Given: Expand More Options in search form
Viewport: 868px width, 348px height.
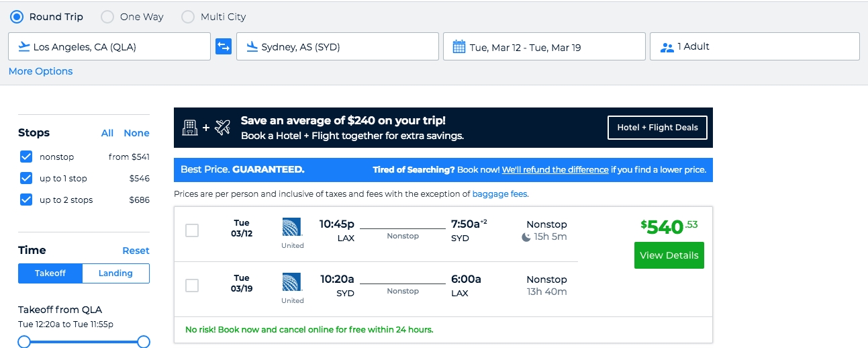Looking at the screenshot, I should click(40, 71).
